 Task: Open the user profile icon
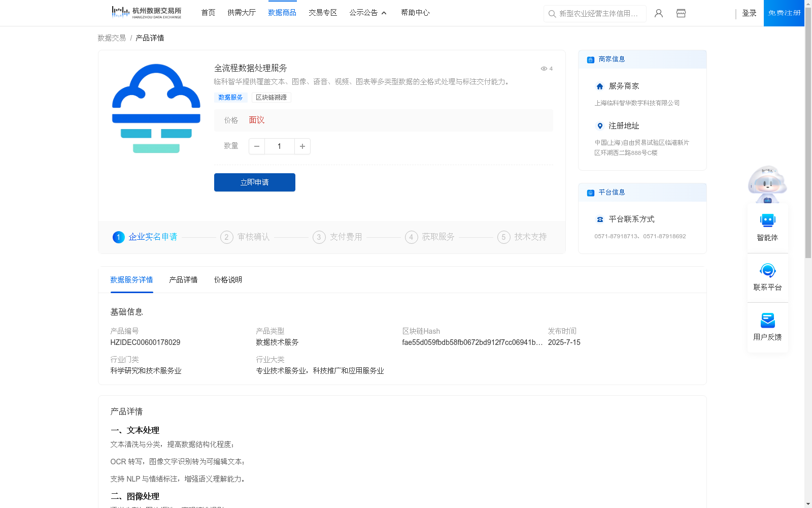click(x=659, y=13)
